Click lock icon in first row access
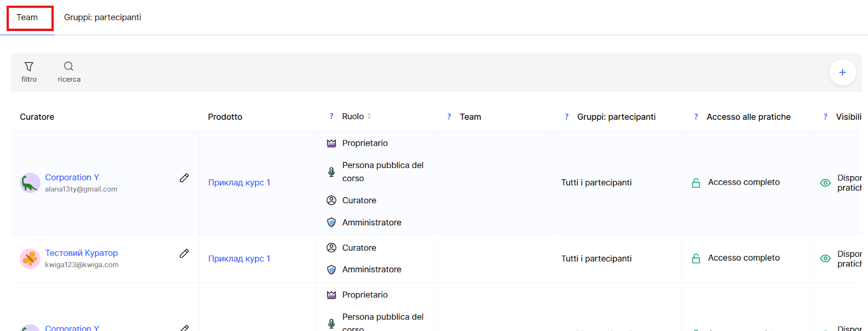Viewport: 868px width, 331px height. tap(696, 183)
